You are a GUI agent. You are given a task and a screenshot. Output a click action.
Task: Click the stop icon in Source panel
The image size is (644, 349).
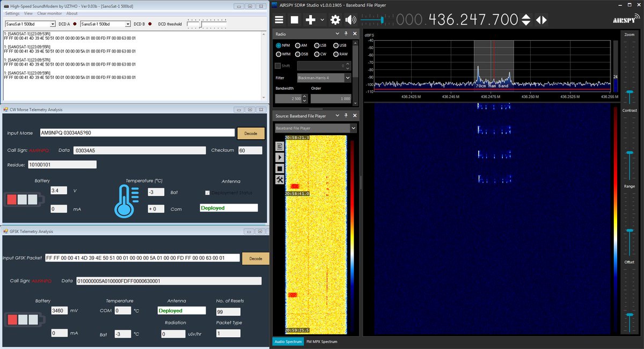(280, 168)
